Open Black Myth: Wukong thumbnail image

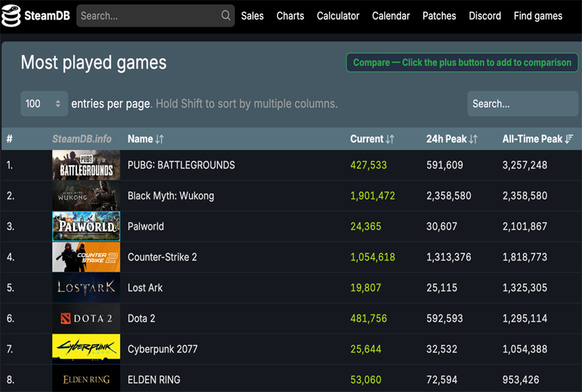click(x=86, y=196)
